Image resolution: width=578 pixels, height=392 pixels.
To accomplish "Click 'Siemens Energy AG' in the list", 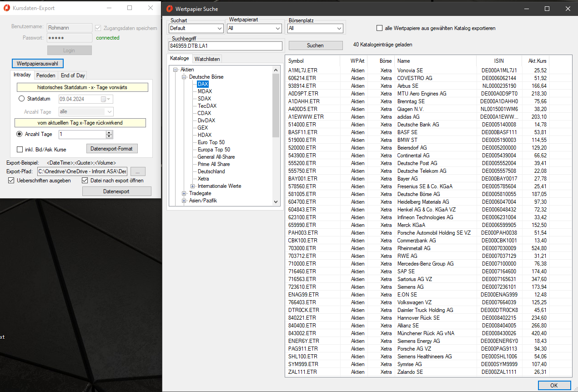I will [x=418, y=341].
